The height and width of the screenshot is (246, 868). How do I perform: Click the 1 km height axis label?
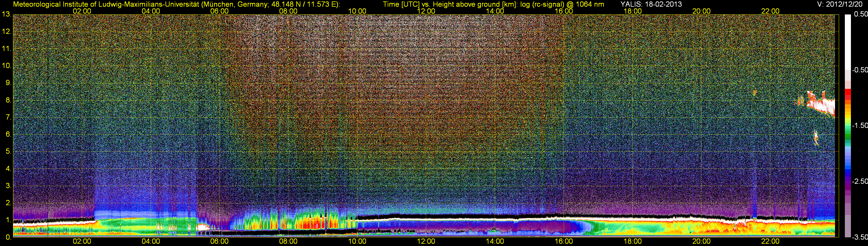pyautogui.click(x=8, y=220)
